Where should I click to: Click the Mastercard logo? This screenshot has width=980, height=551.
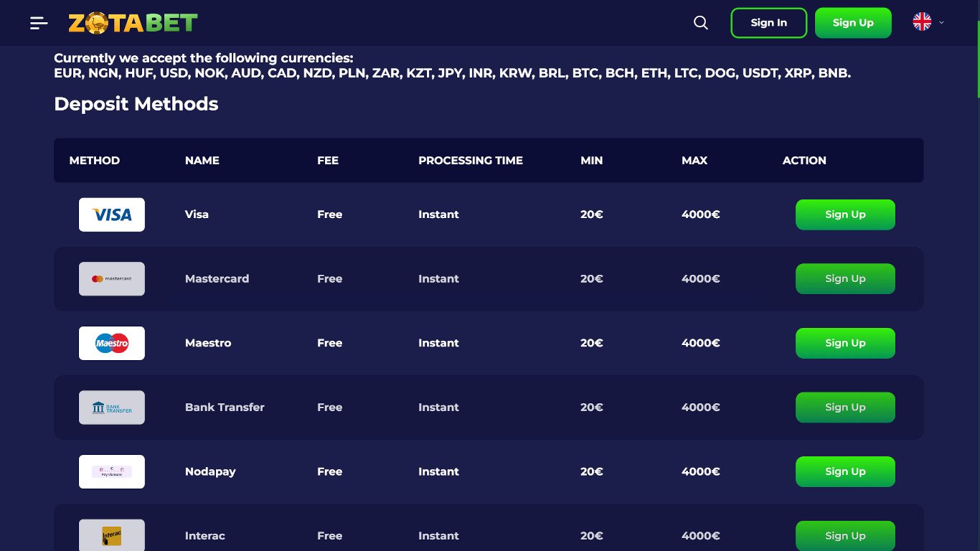(x=112, y=279)
